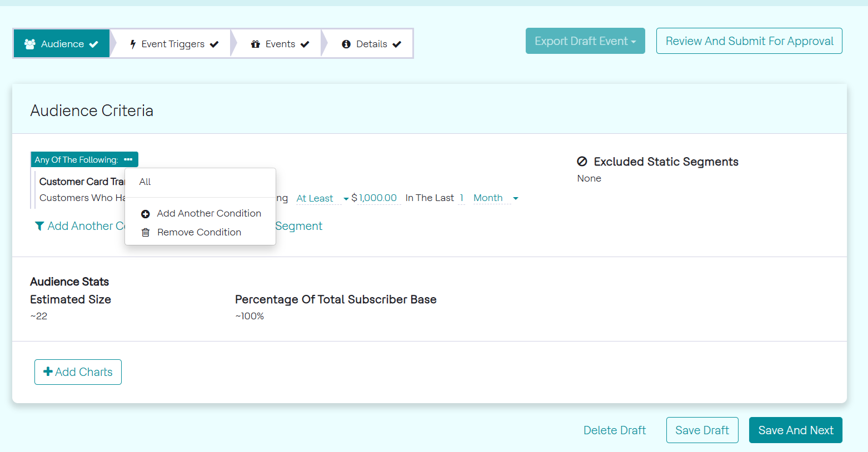Click the Details info circle icon
This screenshot has height=452, width=868.
pyautogui.click(x=346, y=44)
